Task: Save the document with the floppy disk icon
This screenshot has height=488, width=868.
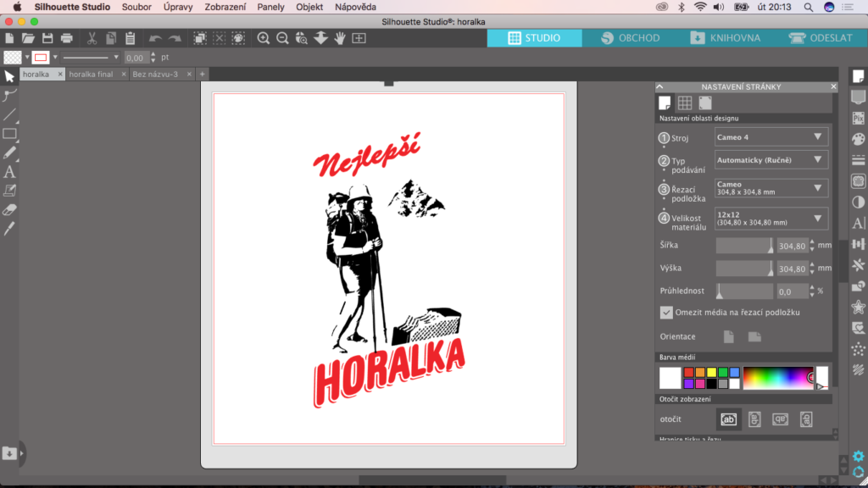Action: pos(47,38)
